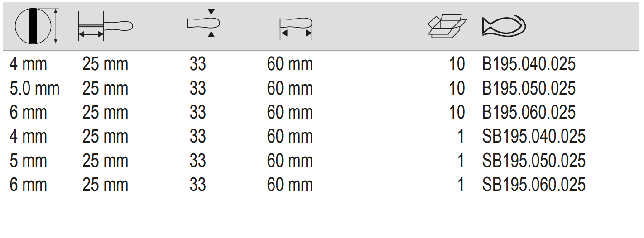
Task: Click the 25 mm cell in first row
Action: click(105, 64)
